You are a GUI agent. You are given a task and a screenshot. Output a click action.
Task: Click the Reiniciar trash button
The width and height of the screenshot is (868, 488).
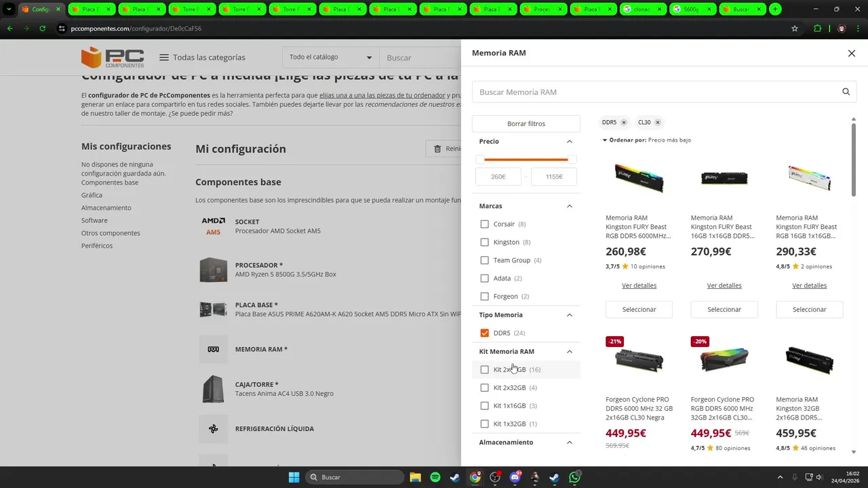point(443,149)
